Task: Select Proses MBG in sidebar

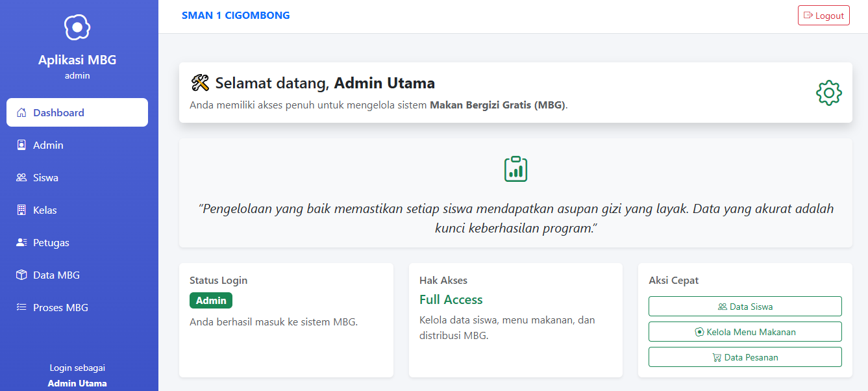Action: (77, 307)
